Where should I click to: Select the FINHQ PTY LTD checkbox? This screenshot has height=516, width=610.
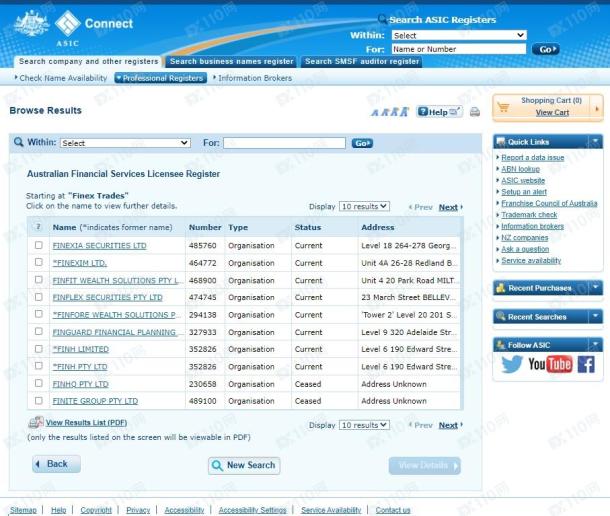[39, 383]
